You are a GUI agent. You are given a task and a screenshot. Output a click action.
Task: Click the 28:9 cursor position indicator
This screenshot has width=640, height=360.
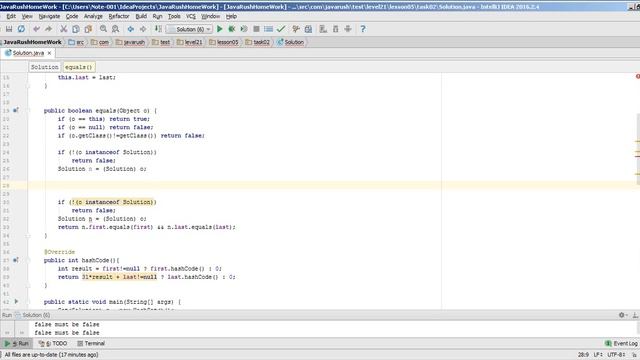[x=584, y=355]
